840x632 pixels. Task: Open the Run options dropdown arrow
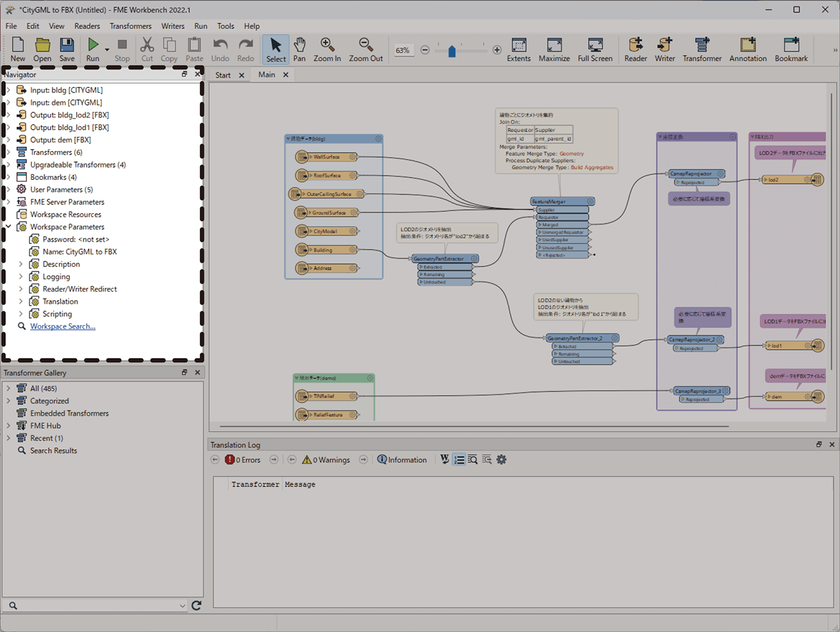coord(107,49)
